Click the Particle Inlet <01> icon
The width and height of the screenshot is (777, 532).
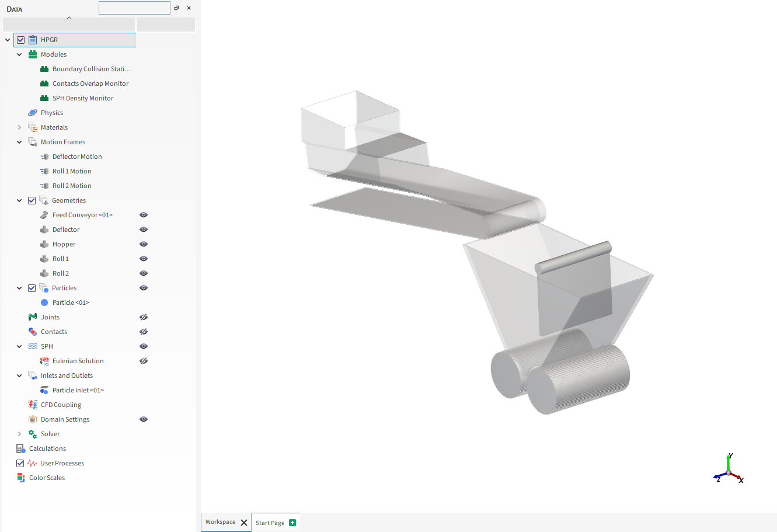pyautogui.click(x=44, y=390)
